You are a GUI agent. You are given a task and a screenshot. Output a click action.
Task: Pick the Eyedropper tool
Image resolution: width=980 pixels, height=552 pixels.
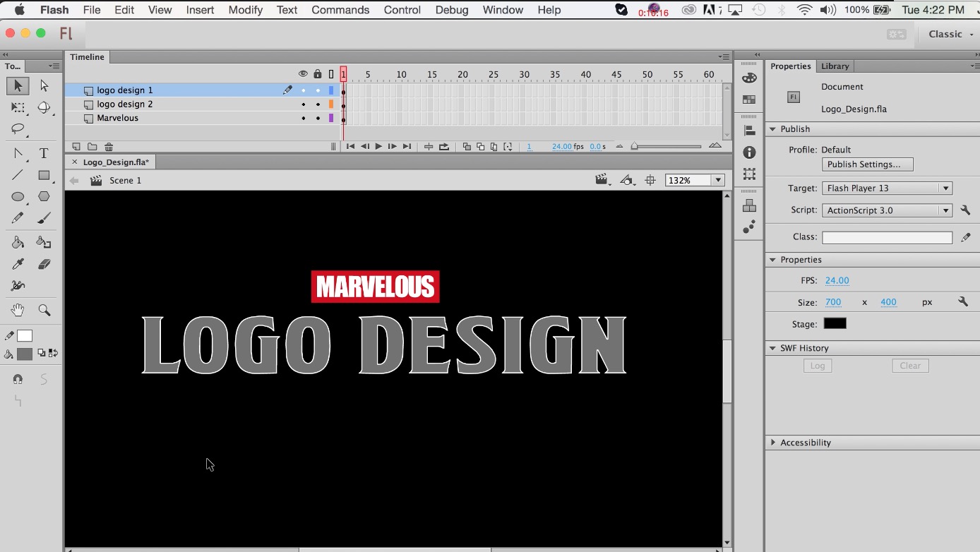click(17, 263)
